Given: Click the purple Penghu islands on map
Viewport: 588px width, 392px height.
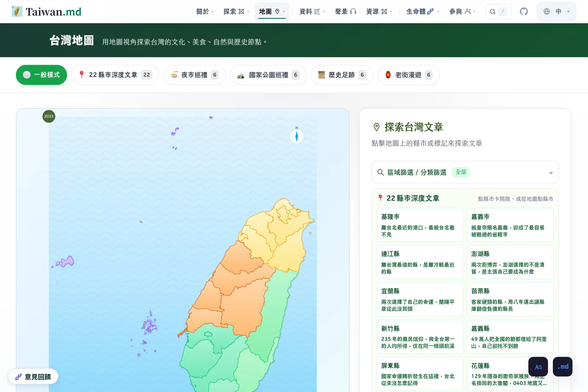Looking at the screenshot, I should [149, 325].
